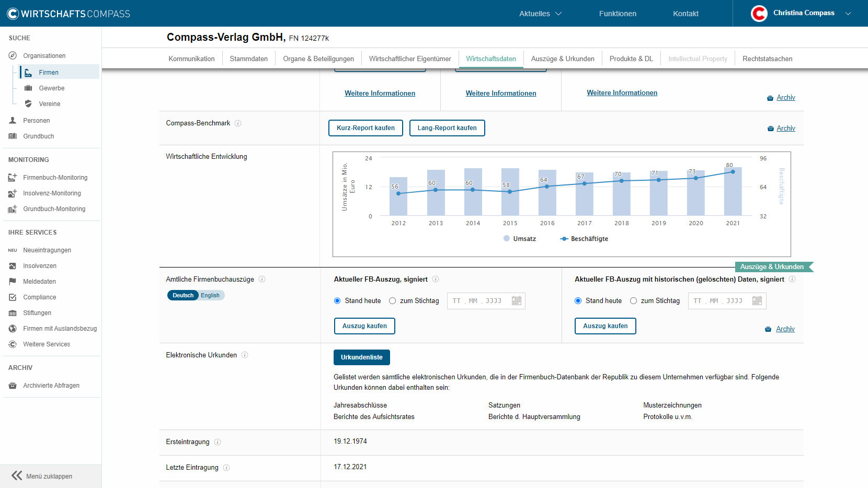Open the Organe & Beteiligungen tab
This screenshot has height=488, width=868.
click(318, 59)
